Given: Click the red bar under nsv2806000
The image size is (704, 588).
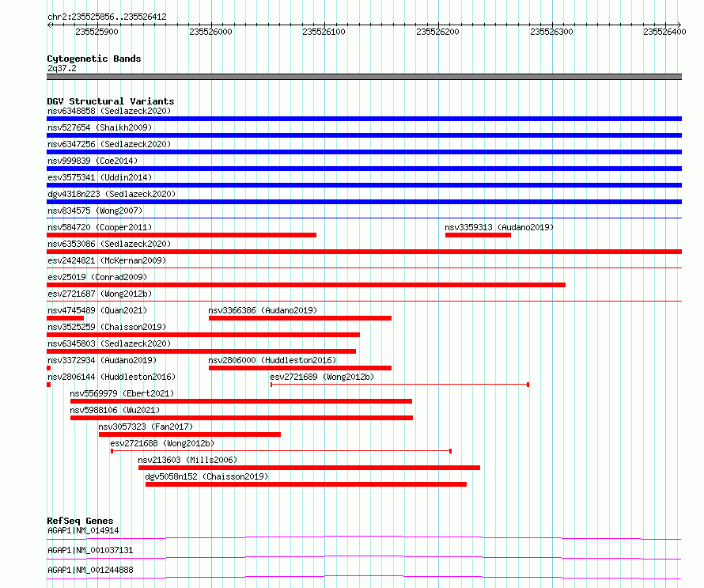Looking at the screenshot, I should 300,368.
